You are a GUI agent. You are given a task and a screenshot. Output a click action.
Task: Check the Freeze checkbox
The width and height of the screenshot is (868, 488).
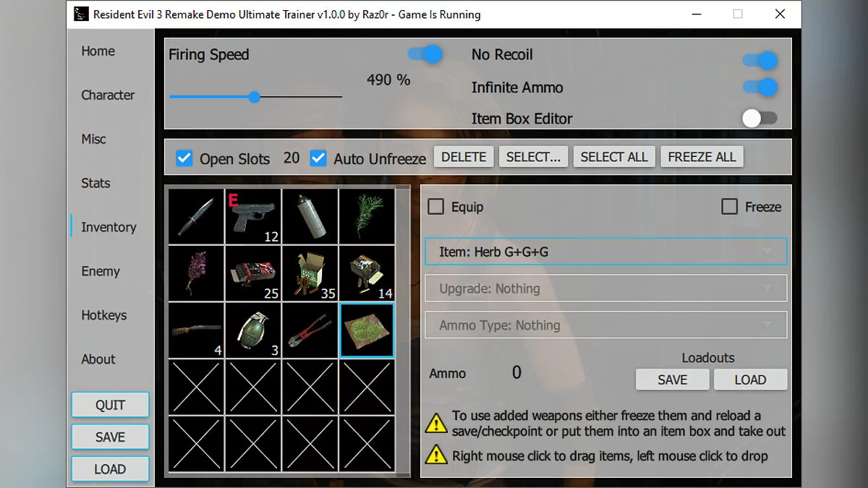click(x=730, y=207)
